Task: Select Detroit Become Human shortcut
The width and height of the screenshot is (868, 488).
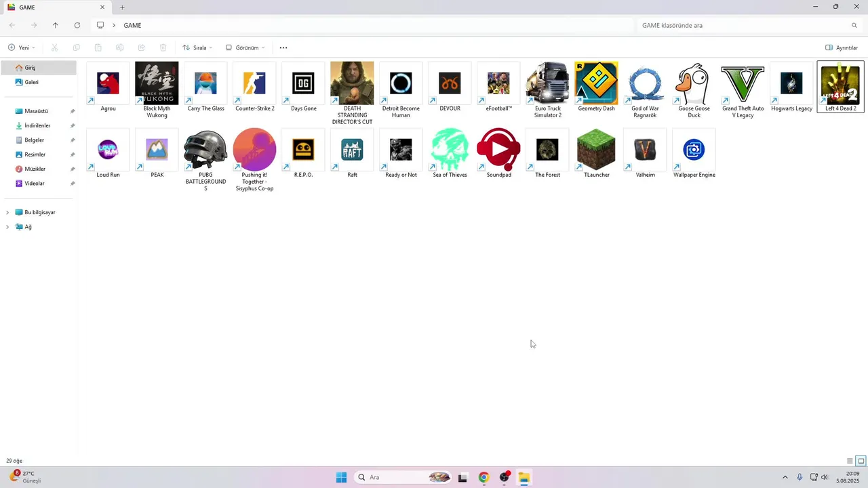Action: (401, 90)
